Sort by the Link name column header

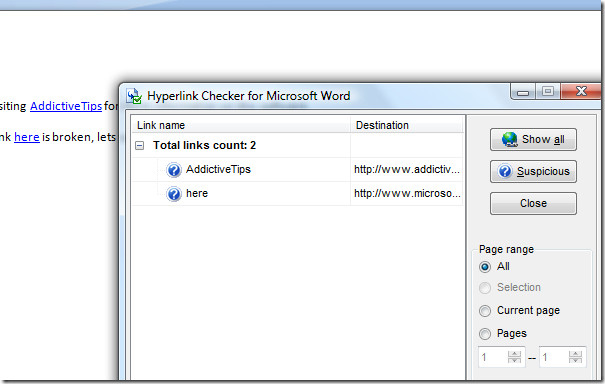point(241,125)
